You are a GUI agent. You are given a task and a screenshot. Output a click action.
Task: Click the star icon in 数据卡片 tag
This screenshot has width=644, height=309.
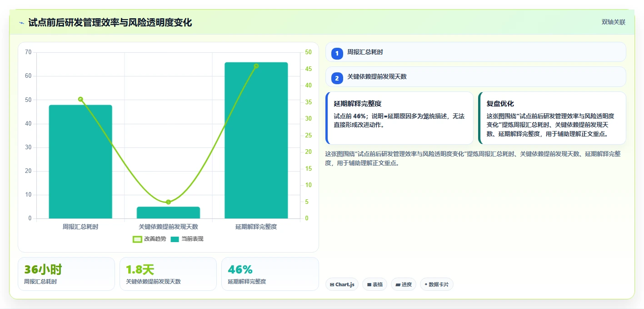tap(426, 284)
